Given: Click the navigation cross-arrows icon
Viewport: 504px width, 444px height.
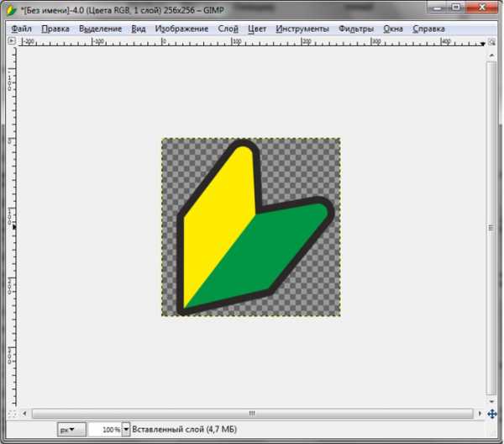Looking at the screenshot, I should click(x=492, y=414).
